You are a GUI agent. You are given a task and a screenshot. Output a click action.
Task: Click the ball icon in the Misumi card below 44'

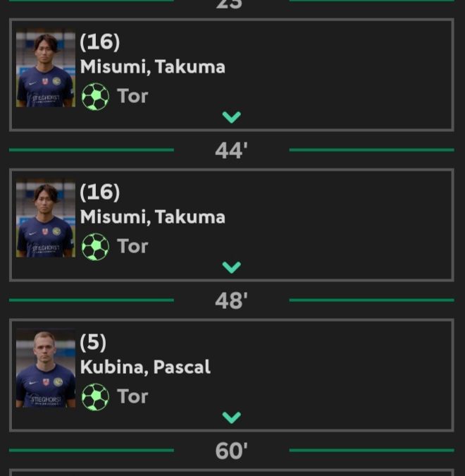[x=96, y=247]
